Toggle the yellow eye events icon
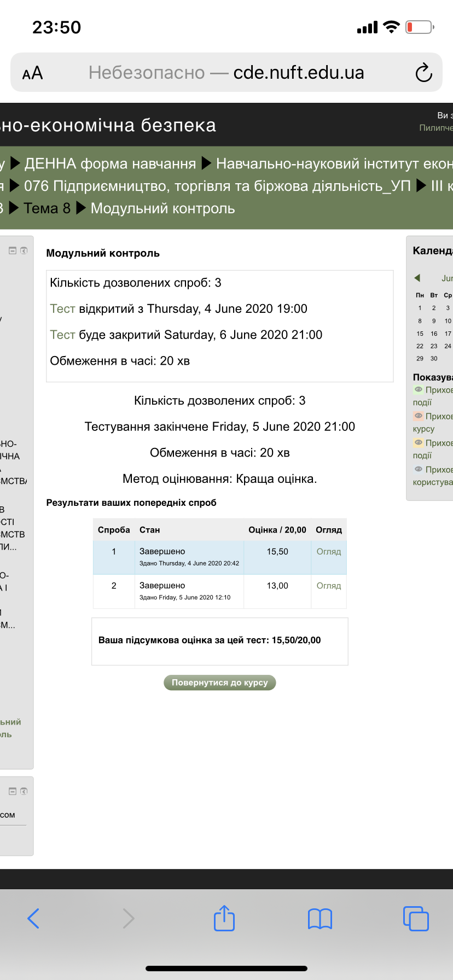 click(x=419, y=443)
